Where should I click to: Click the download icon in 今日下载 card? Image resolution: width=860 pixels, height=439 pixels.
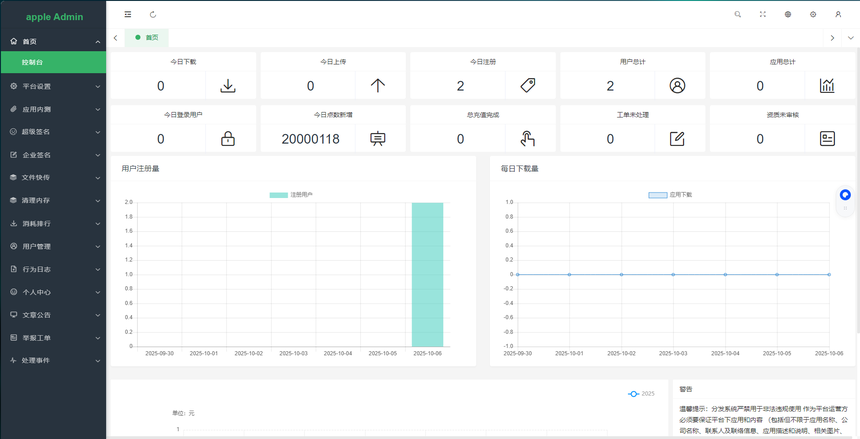(x=228, y=86)
